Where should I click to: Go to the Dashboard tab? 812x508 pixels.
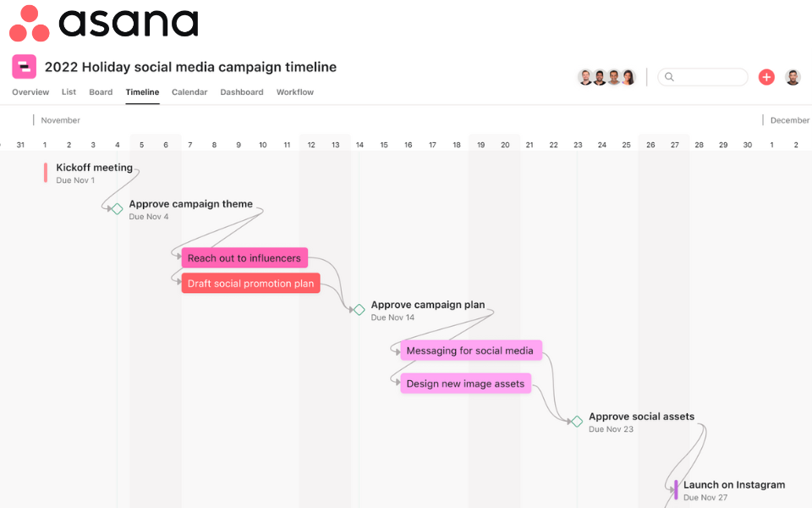(x=242, y=92)
